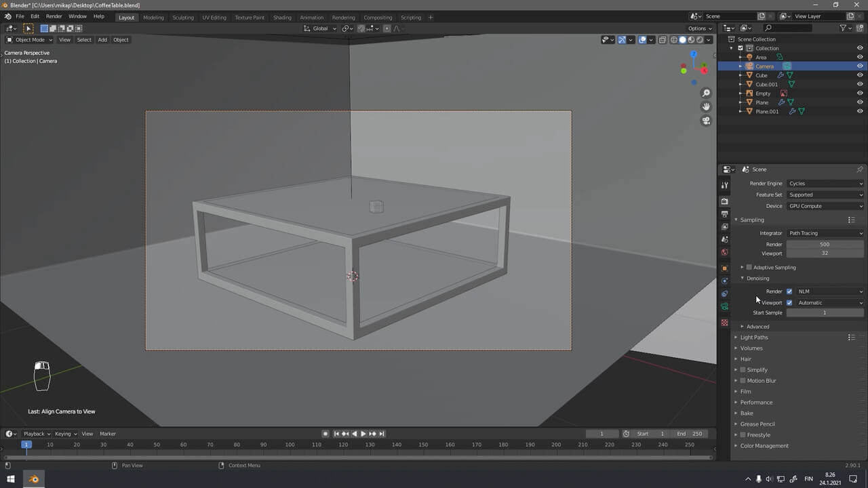Click the Render samples field showing 500
868x488 pixels.
(x=825, y=244)
